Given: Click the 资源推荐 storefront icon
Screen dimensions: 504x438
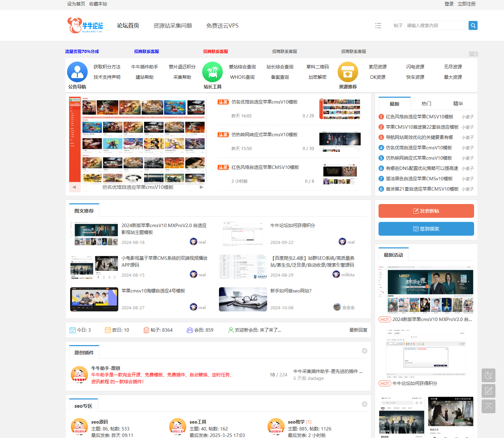Looking at the screenshot, I should [x=348, y=72].
